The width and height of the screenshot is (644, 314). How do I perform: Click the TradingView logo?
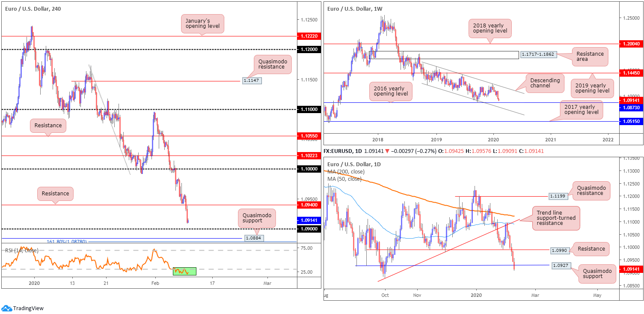[x=22, y=308]
